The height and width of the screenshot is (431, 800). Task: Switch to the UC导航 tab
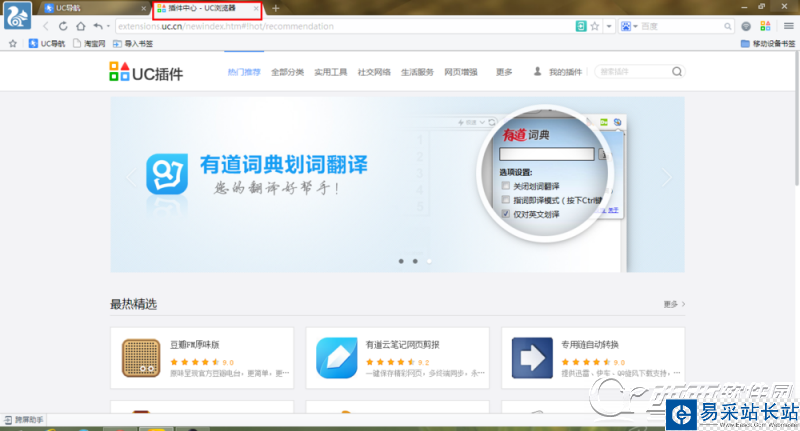pyautogui.click(x=92, y=8)
